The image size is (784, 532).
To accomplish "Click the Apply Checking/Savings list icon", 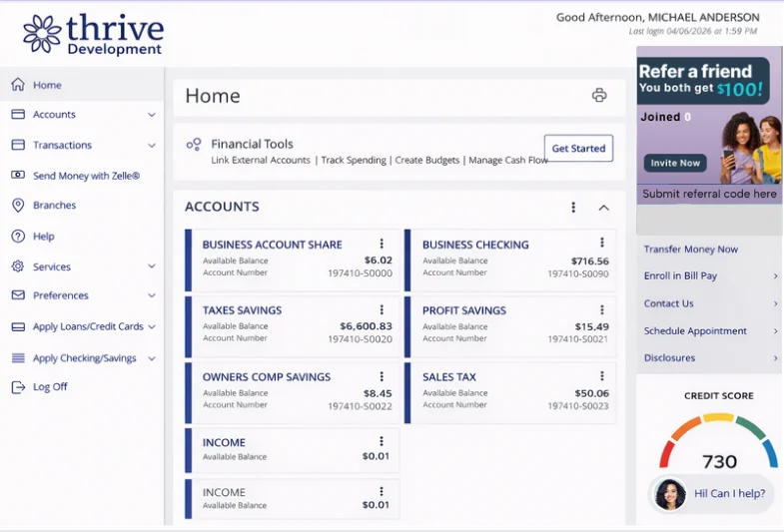I will (18, 357).
